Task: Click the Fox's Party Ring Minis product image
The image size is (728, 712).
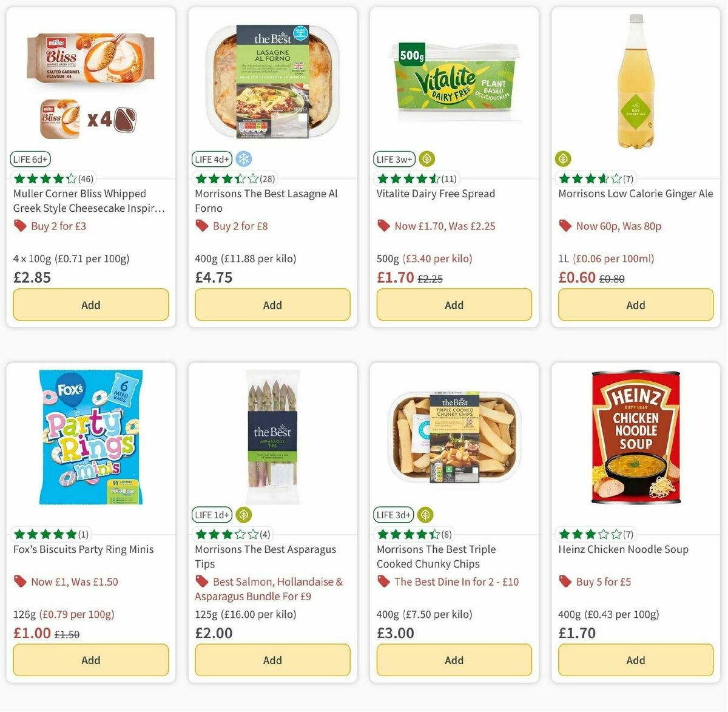Action: (90, 437)
